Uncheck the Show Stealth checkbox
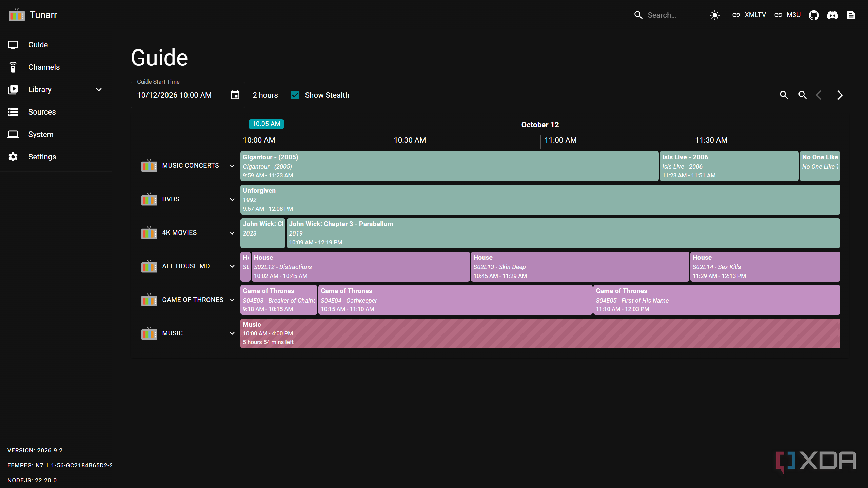 (295, 95)
